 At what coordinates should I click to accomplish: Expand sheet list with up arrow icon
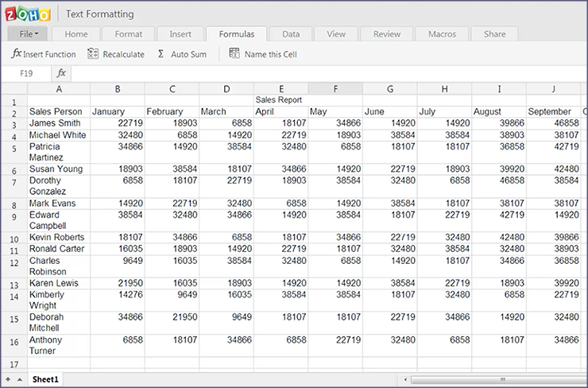coord(20,380)
